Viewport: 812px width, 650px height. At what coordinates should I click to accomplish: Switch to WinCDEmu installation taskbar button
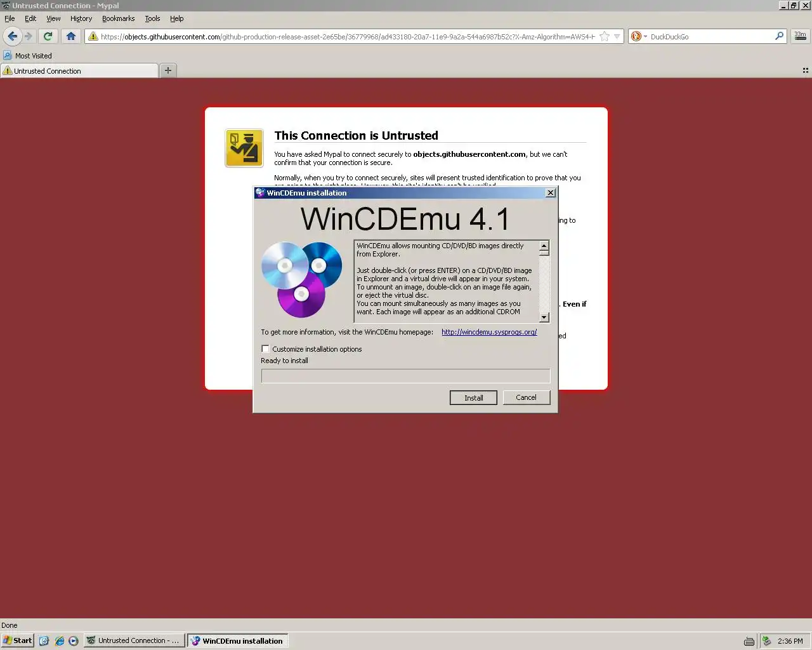pos(238,640)
